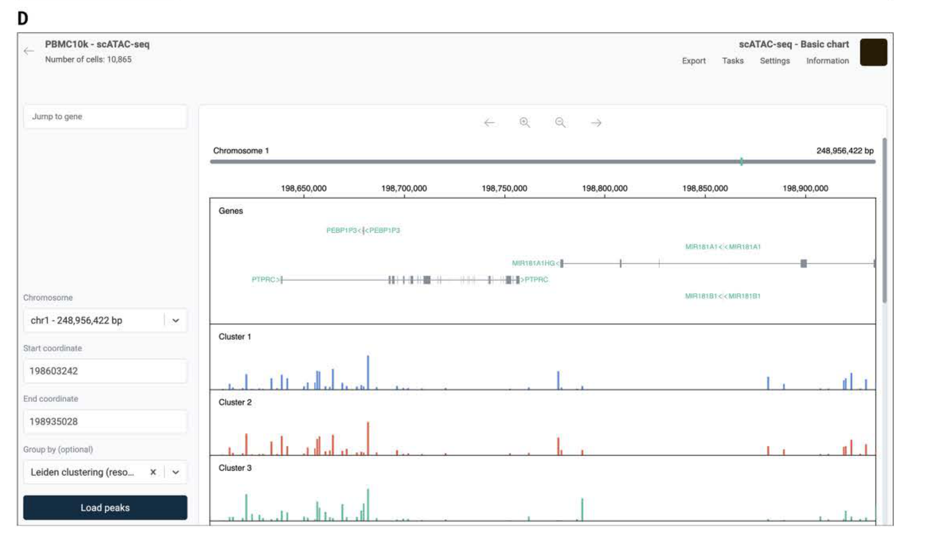The image size is (925, 560).
Task: Click the back arrow next to PBMC10k title
Action: tap(29, 51)
